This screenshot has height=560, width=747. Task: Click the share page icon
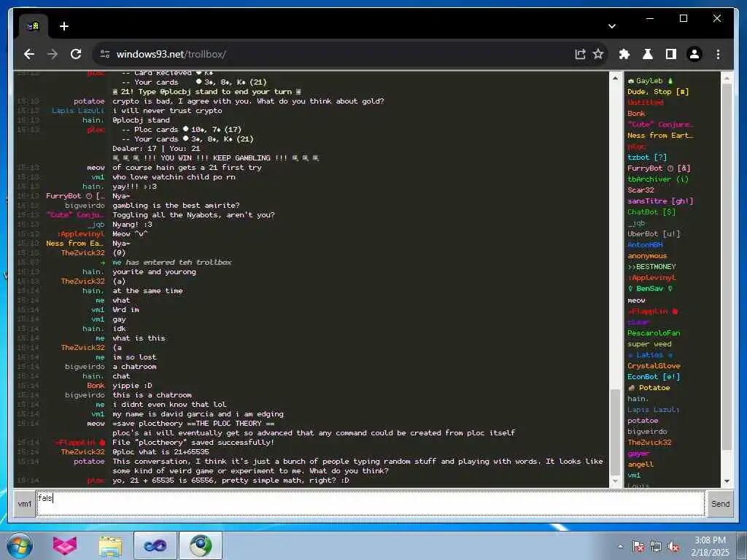point(580,54)
